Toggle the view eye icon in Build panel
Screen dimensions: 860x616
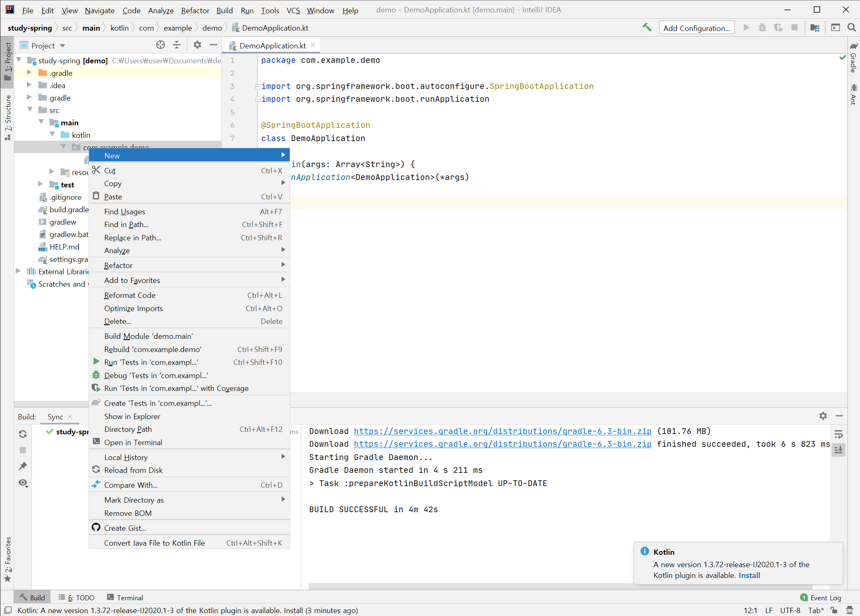coord(23,483)
